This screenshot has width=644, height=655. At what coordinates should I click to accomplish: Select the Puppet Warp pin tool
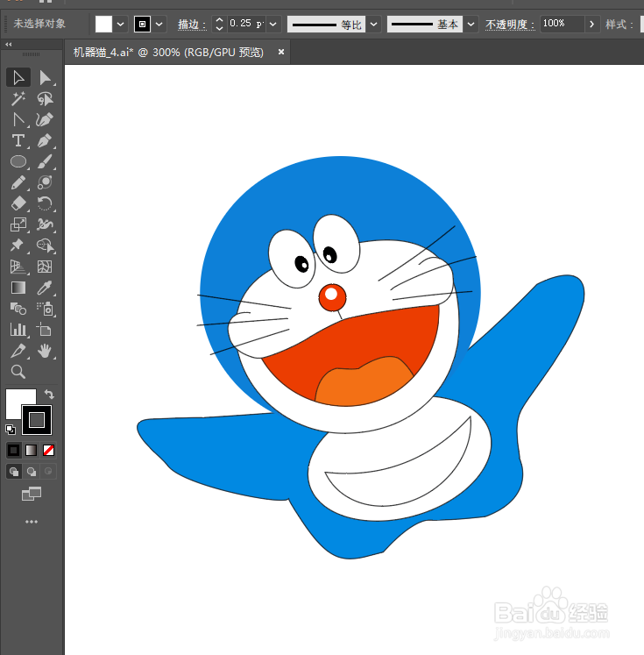point(18,246)
